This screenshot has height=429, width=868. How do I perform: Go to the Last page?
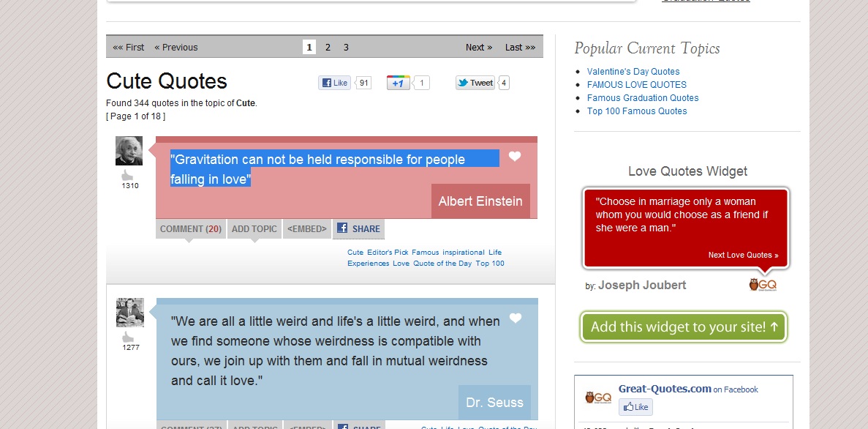click(x=521, y=47)
